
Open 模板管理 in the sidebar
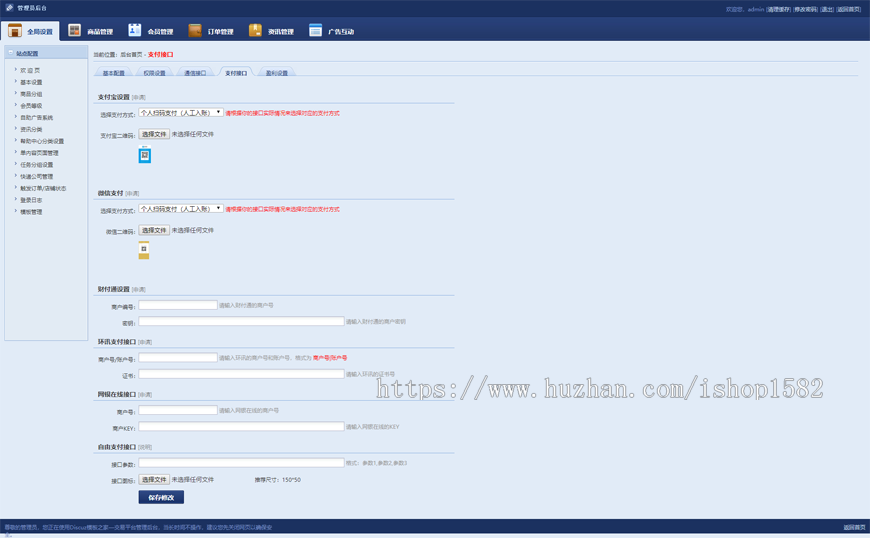click(x=31, y=212)
